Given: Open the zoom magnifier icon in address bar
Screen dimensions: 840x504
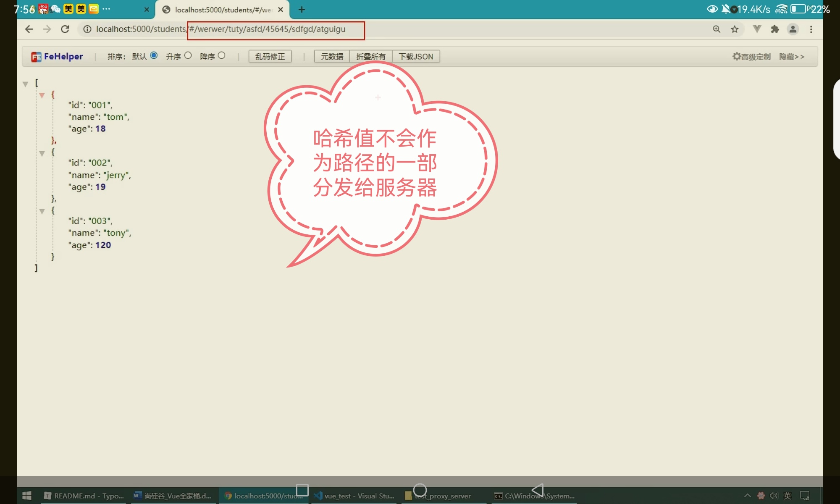Looking at the screenshot, I should click(x=717, y=29).
